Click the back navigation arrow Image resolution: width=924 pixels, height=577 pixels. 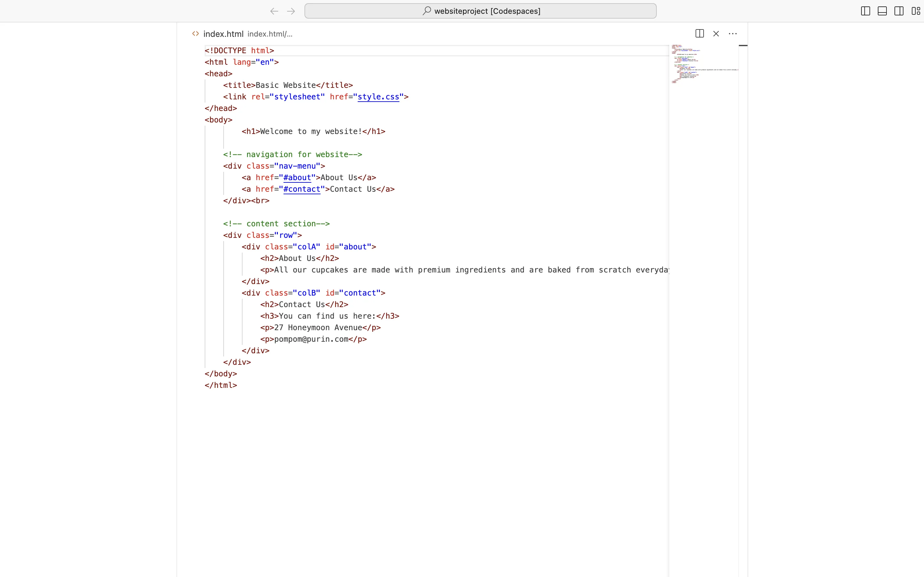point(274,11)
